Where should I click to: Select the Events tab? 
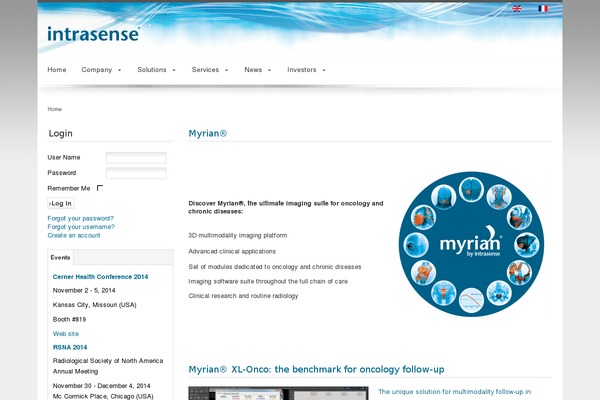tap(60, 257)
